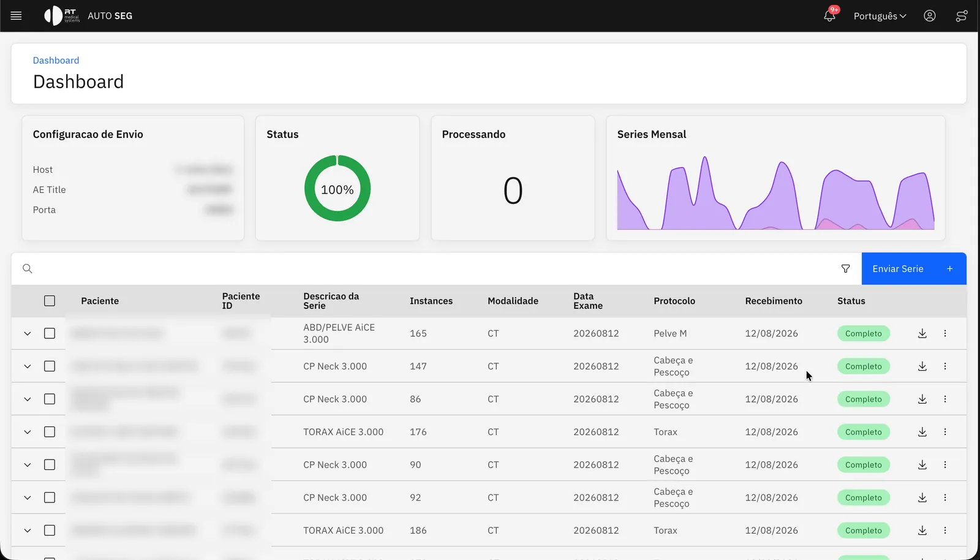Viewport: 980px width, 560px height.
Task: Download the CP Neck series with 86 instances
Action: [922, 399]
